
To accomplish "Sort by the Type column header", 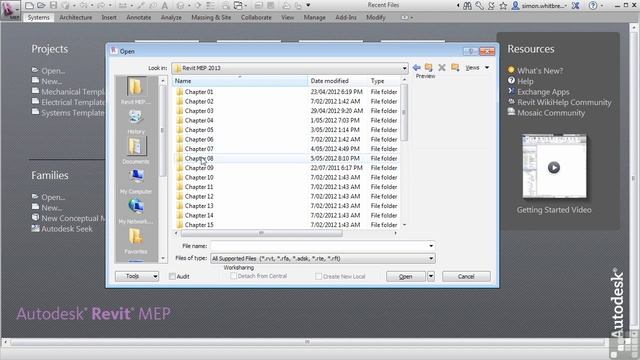I will (x=384, y=81).
